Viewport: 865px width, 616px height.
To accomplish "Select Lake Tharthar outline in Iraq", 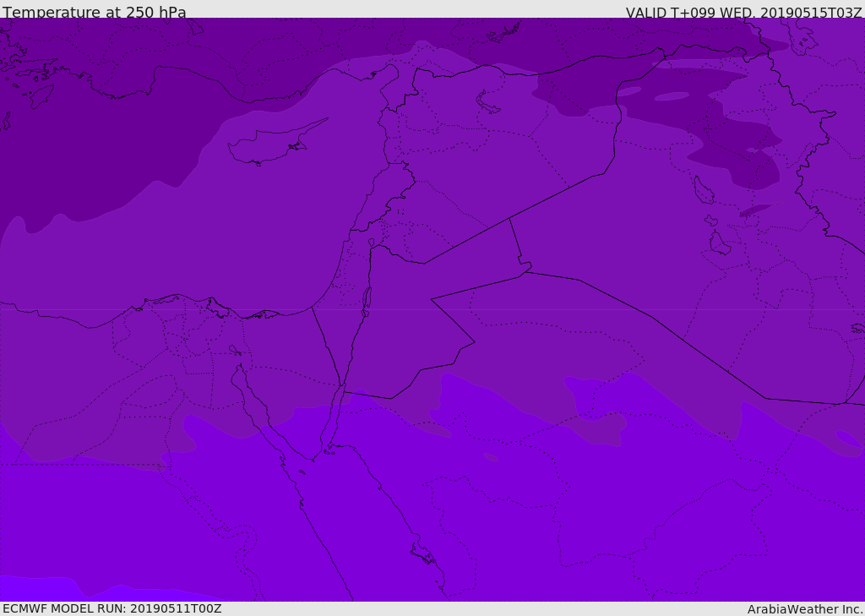I will click(702, 190).
